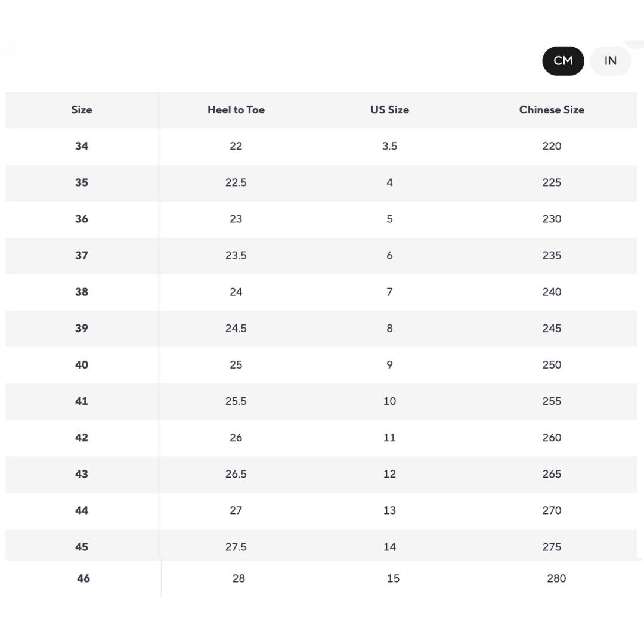
Task: Select size 38 row label
Action: (82, 292)
